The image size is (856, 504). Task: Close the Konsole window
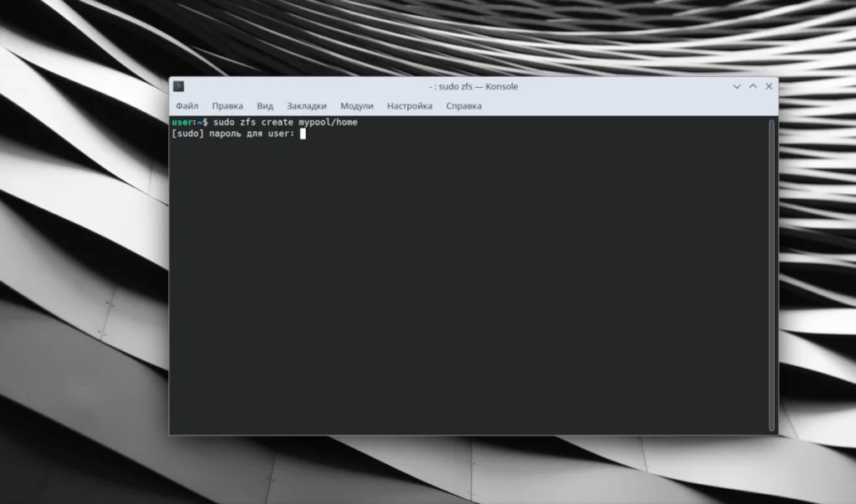769,86
